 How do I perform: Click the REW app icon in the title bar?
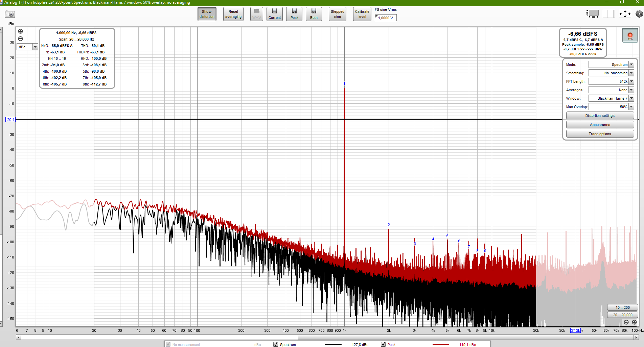coord(1,2)
